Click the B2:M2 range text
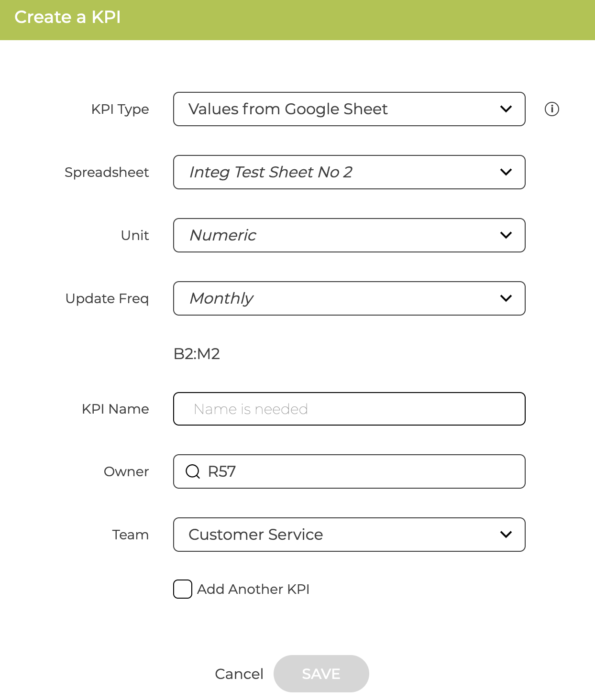Image resolution: width=595 pixels, height=700 pixels. tap(197, 354)
